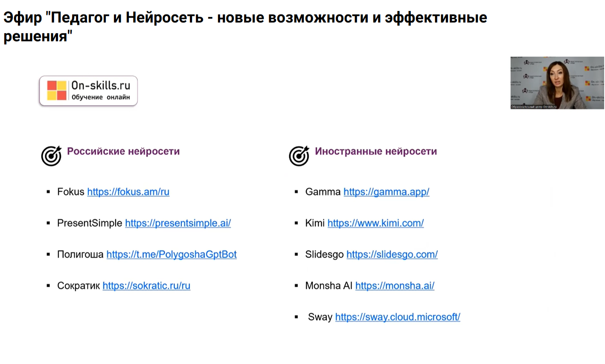605x364 pixels.
Task: Click the target icon beside Иностранные нейросети
Action: 299,155
